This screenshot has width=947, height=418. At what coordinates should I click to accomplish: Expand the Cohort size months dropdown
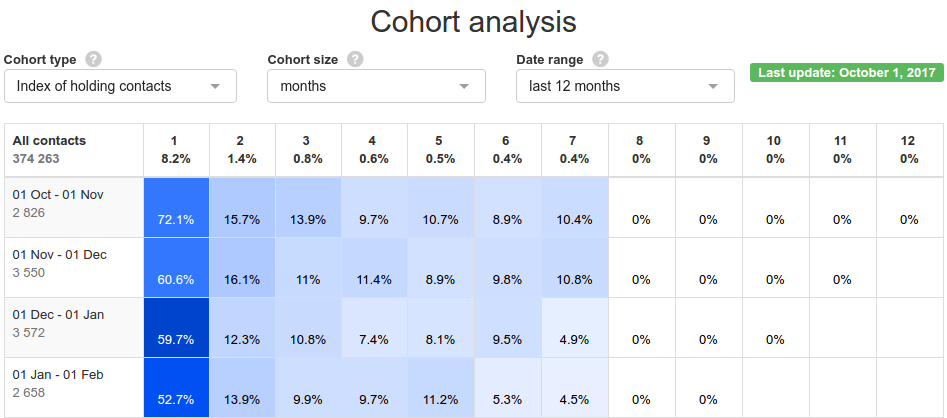coord(376,86)
